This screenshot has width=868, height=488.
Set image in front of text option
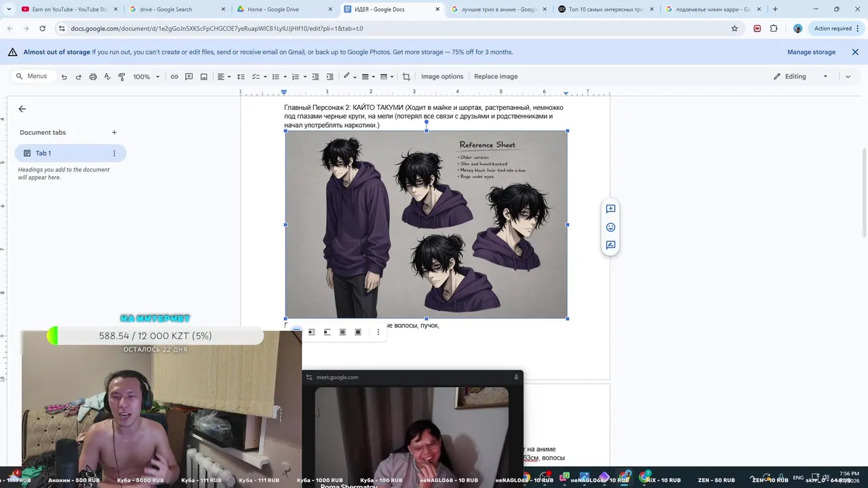coord(358,332)
